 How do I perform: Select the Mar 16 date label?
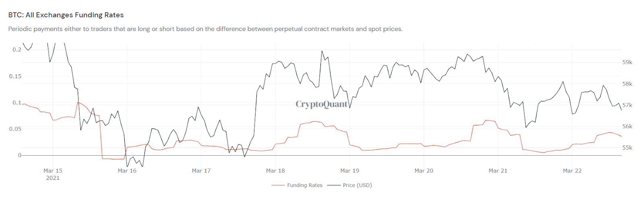coord(127,171)
